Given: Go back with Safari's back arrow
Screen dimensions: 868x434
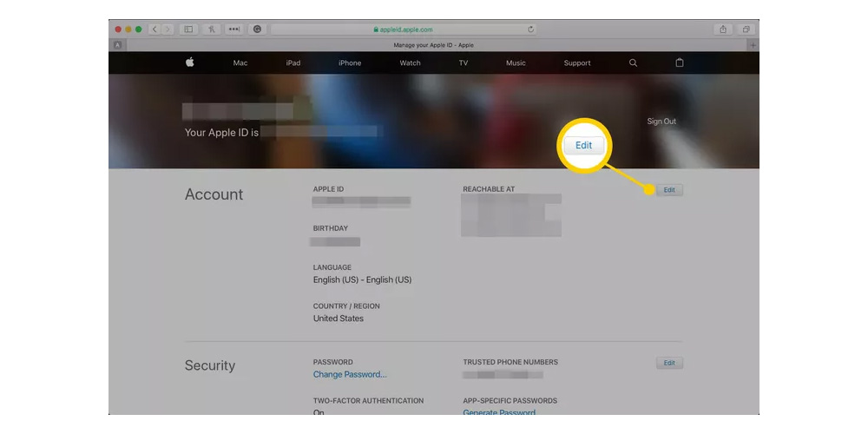Looking at the screenshot, I should [x=155, y=30].
